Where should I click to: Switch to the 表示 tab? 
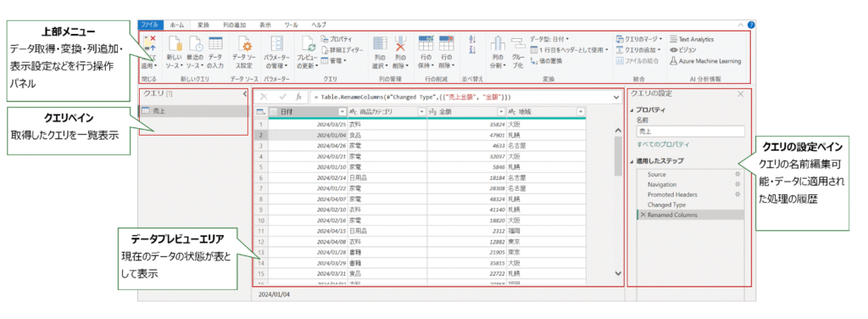point(265,25)
